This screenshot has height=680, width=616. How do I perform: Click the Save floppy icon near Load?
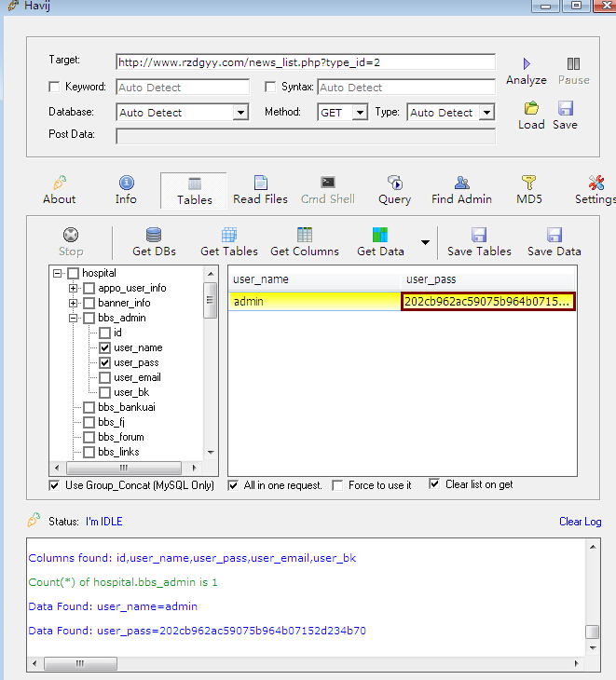[x=566, y=108]
